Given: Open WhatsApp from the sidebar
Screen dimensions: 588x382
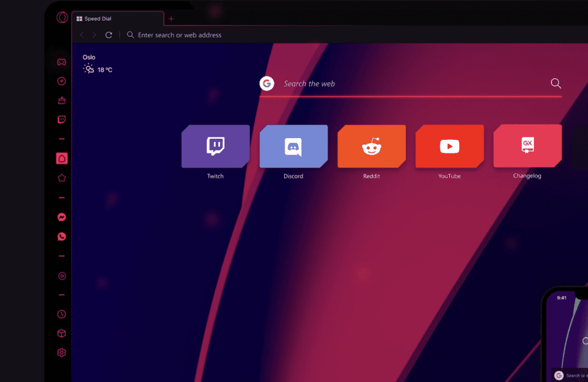Looking at the screenshot, I should click(x=61, y=236).
